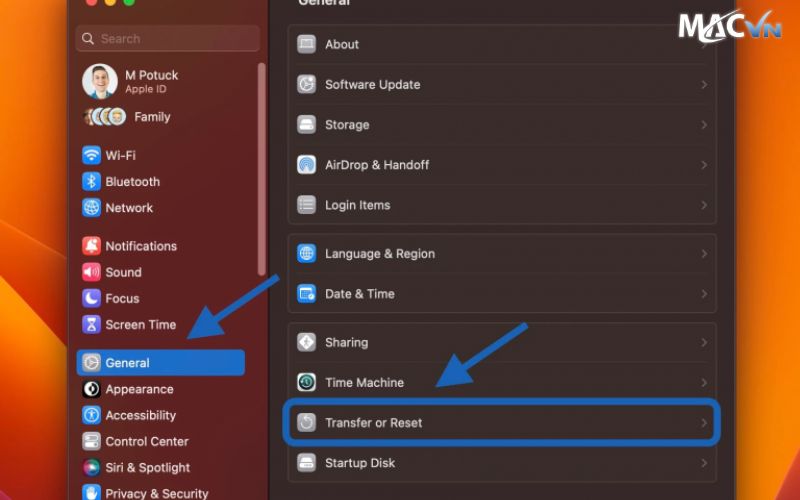Open the Time Machine label

coord(364,383)
